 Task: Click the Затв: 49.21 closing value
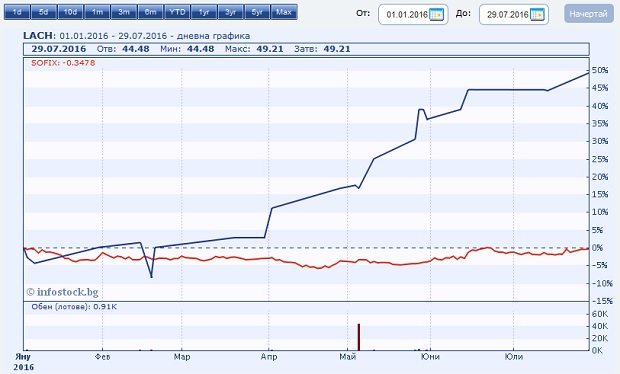click(322, 49)
